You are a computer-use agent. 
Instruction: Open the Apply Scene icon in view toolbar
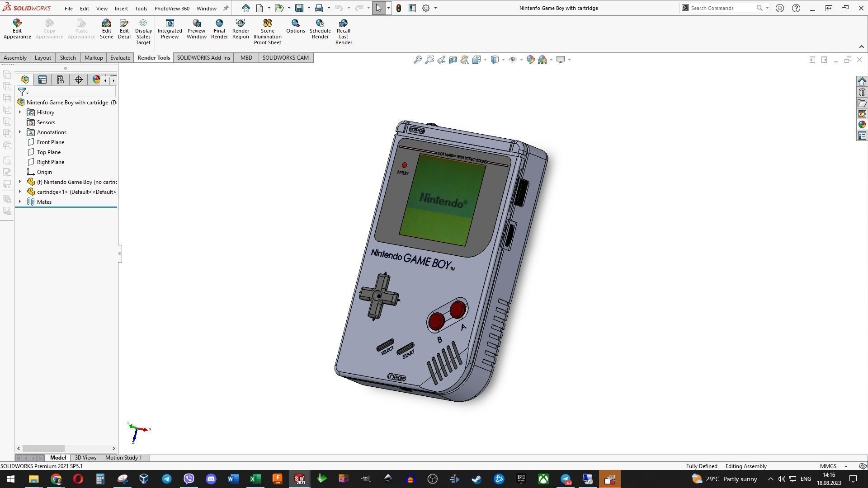(542, 60)
